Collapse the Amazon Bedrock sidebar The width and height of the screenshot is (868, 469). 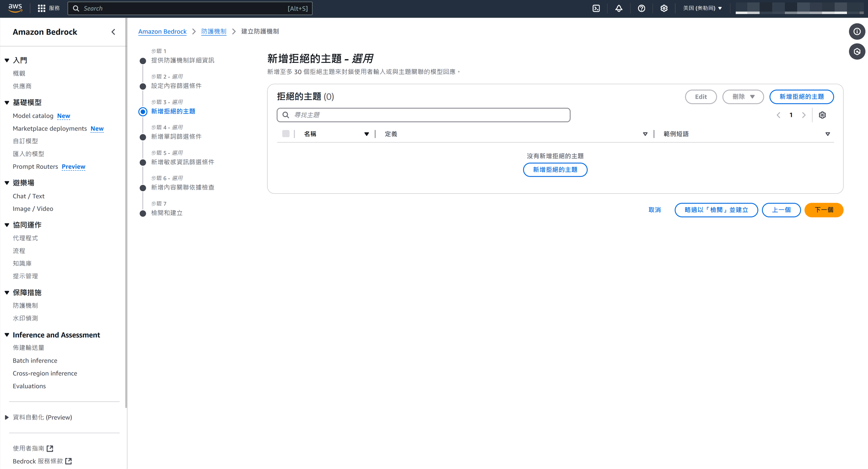coord(113,32)
